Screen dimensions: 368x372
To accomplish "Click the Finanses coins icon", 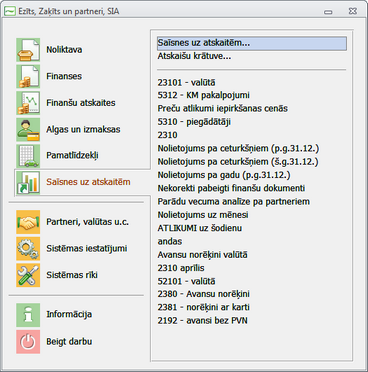I will tap(28, 76).
